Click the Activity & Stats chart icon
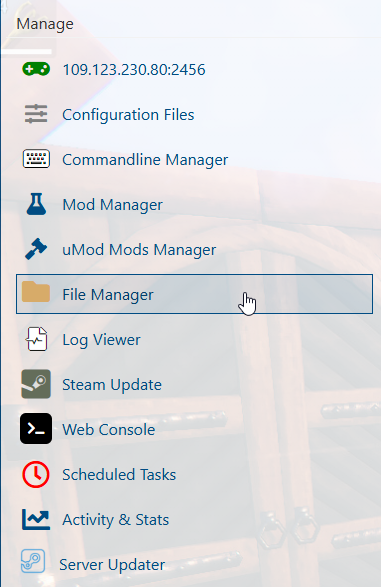The width and height of the screenshot is (381, 587). pyautogui.click(x=36, y=520)
